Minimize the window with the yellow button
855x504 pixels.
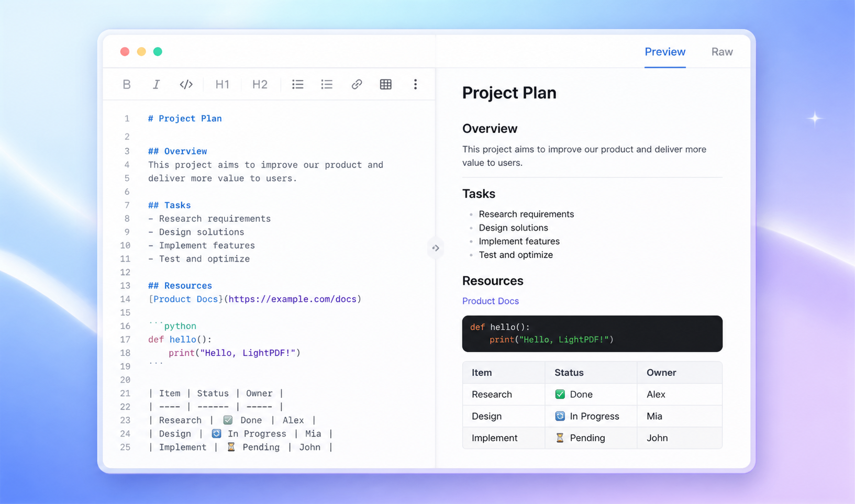(x=141, y=51)
